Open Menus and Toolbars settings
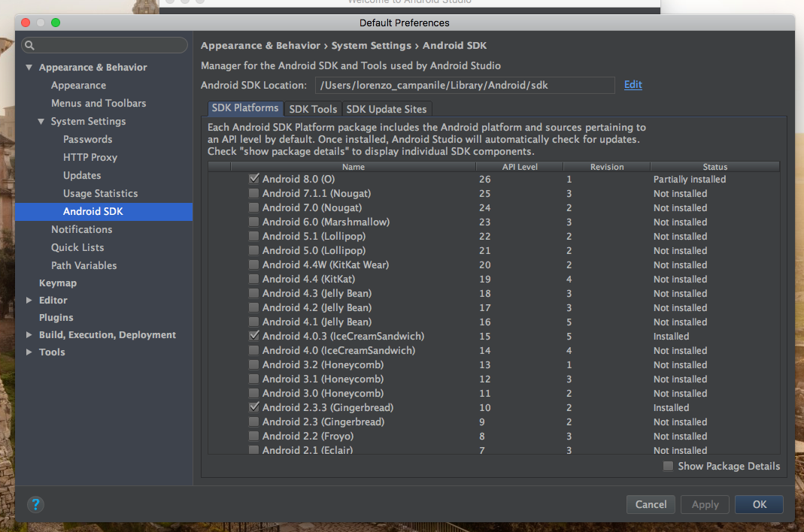Viewport: 804px width, 532px height. pos(99,103)
